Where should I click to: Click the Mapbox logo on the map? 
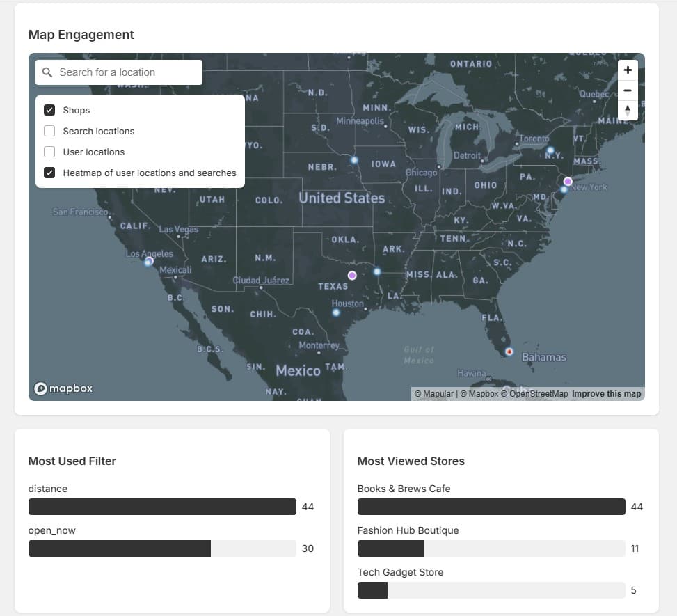click(x=63, y=388)
